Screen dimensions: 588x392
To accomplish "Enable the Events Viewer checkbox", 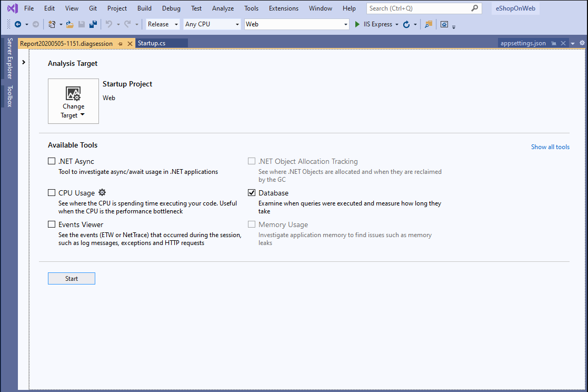I will (52, 224).
